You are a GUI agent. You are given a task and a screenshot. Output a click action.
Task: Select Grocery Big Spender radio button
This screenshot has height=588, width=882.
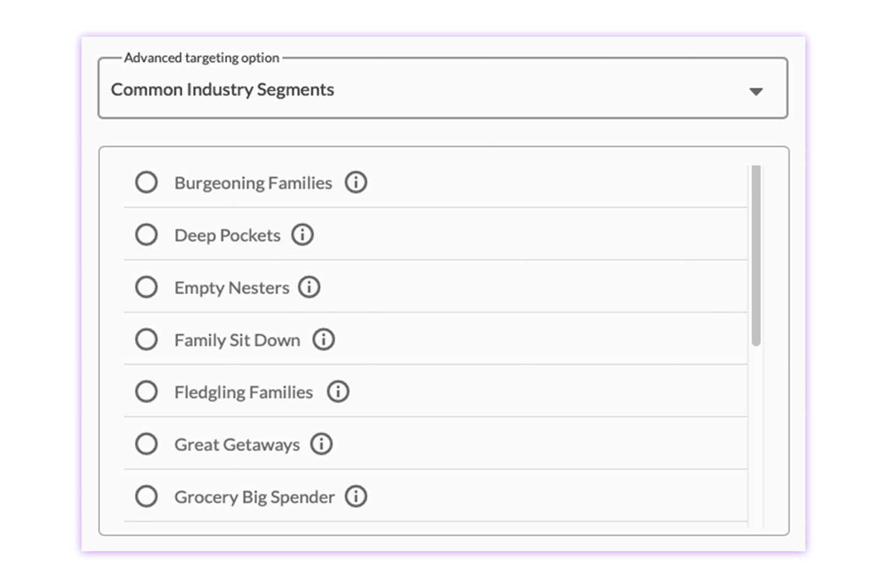[x=146, y=496]
